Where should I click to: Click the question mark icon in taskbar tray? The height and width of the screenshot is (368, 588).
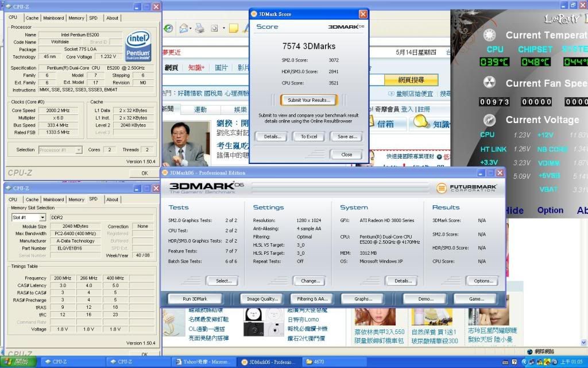514,362
